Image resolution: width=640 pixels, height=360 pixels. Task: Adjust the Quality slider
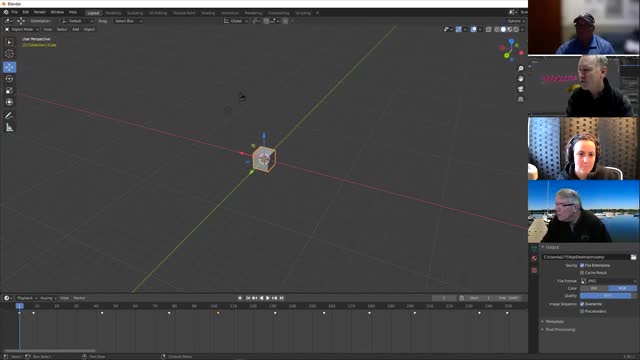click(x=608, y=296)
